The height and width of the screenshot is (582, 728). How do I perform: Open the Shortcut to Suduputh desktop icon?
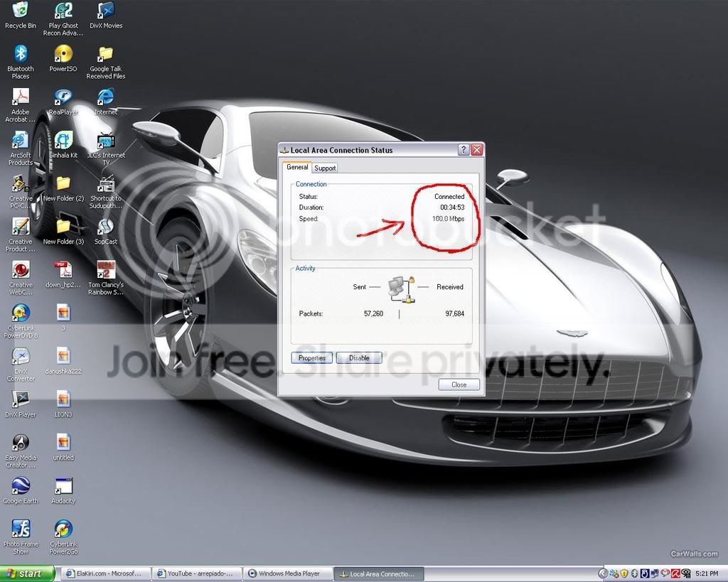pyautogui.click(x=106, y=191)
